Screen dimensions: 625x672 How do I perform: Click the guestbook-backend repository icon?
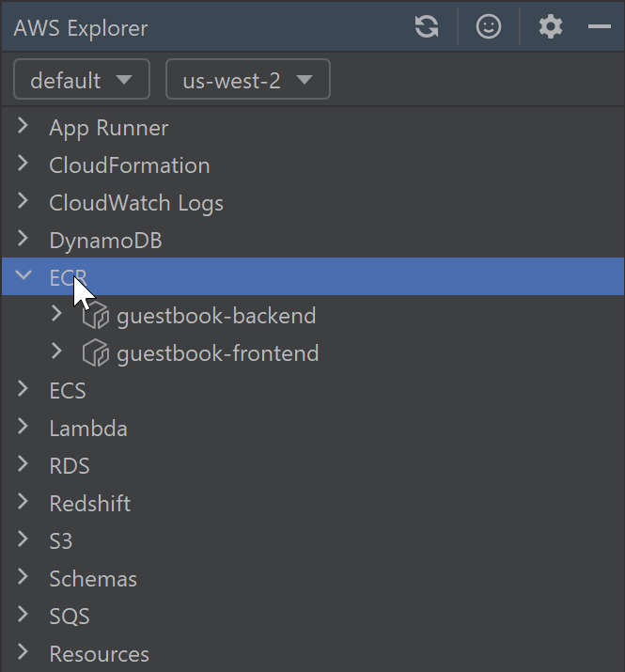[96, 316]
